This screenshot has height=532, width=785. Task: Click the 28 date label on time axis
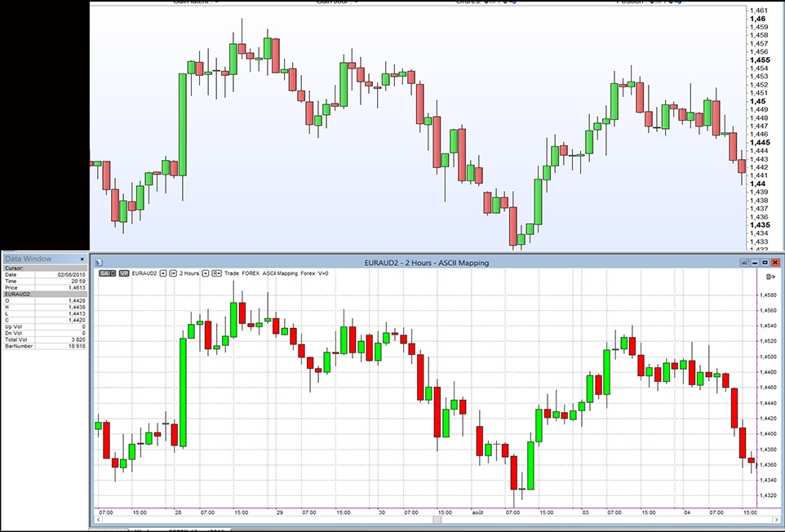178,512
